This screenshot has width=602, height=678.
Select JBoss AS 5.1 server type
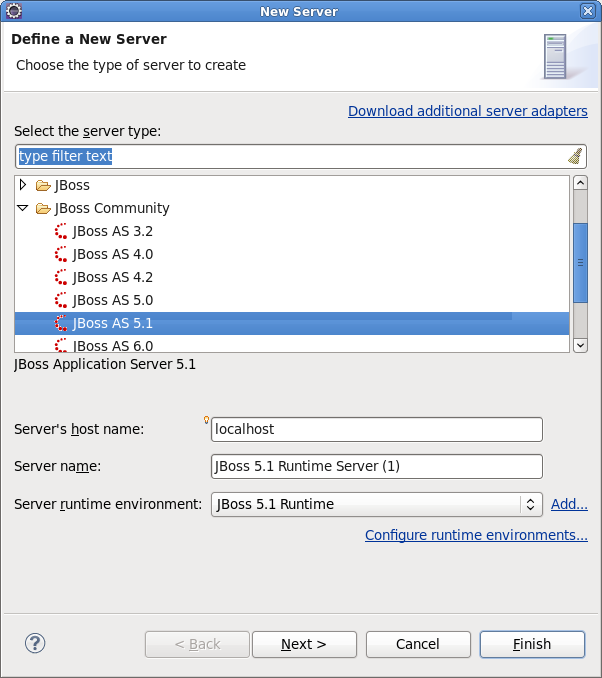113,323
